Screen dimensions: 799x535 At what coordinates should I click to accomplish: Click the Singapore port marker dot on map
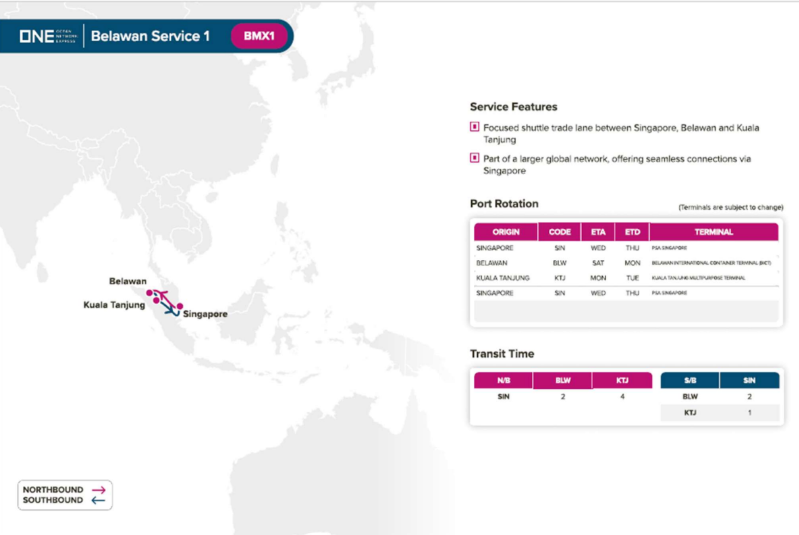pos(180,306)
